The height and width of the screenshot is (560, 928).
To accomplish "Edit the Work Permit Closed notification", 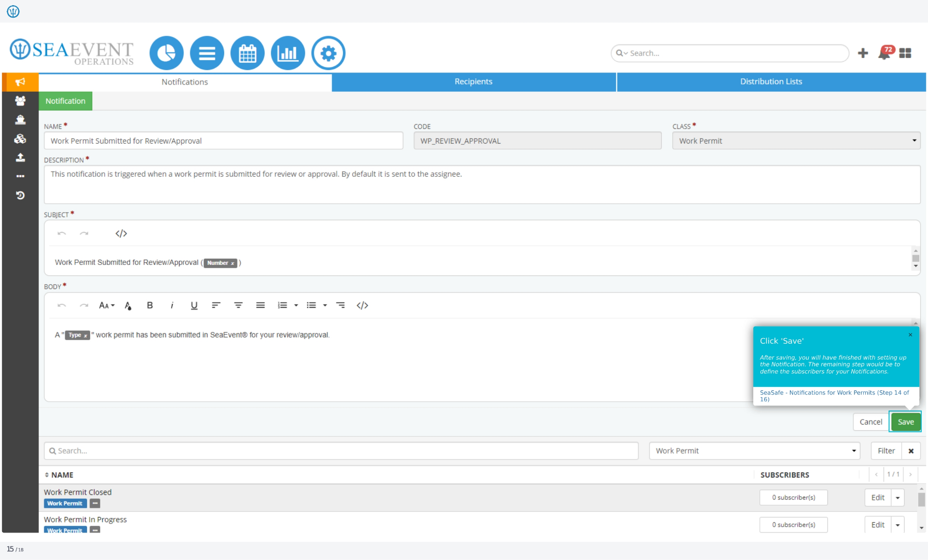I will coord(878,498).
